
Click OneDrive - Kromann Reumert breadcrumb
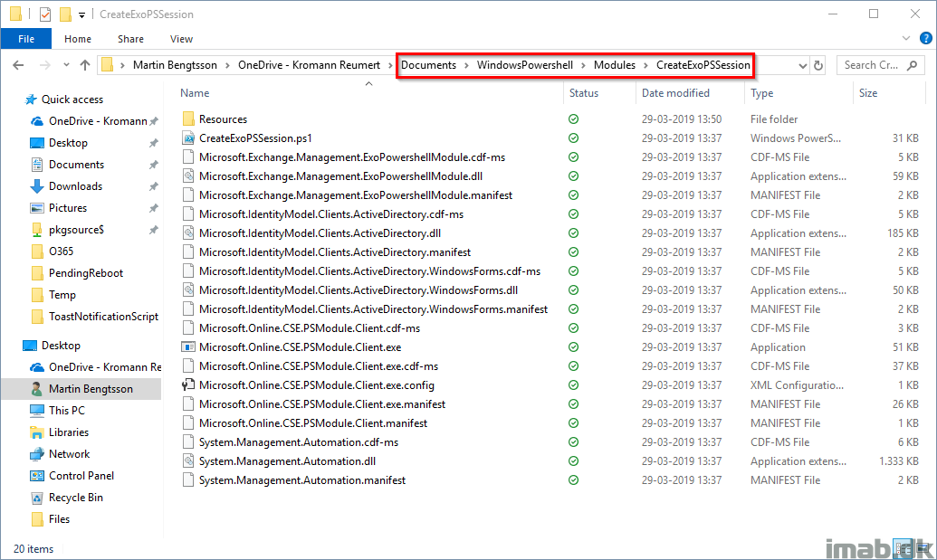[x=309, y=65]
